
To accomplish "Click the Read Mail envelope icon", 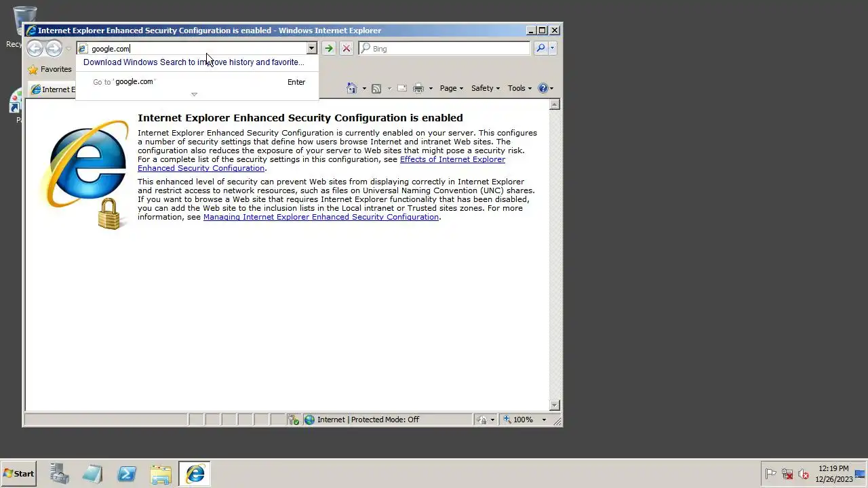I will click(x=401, y=88).
